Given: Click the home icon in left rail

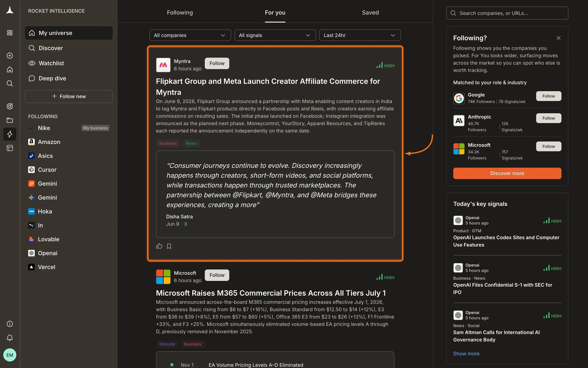Looking at the screenshot, I should coord(10,70).
